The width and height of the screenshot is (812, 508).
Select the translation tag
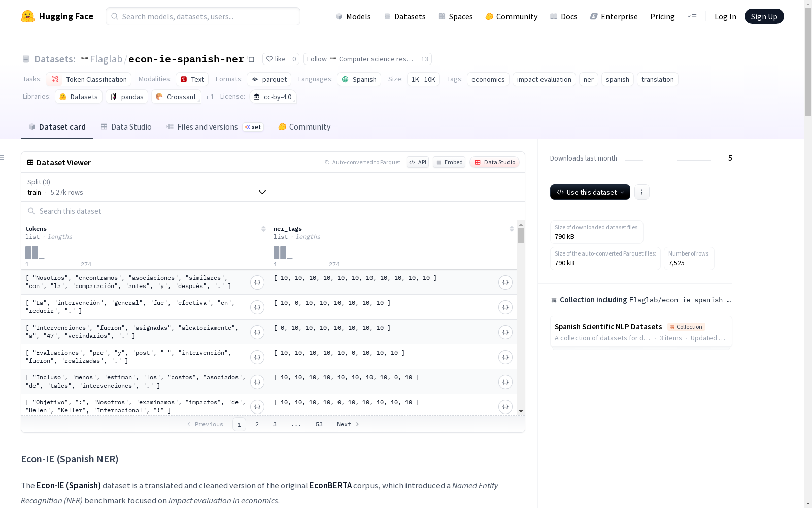click(658, 79)
